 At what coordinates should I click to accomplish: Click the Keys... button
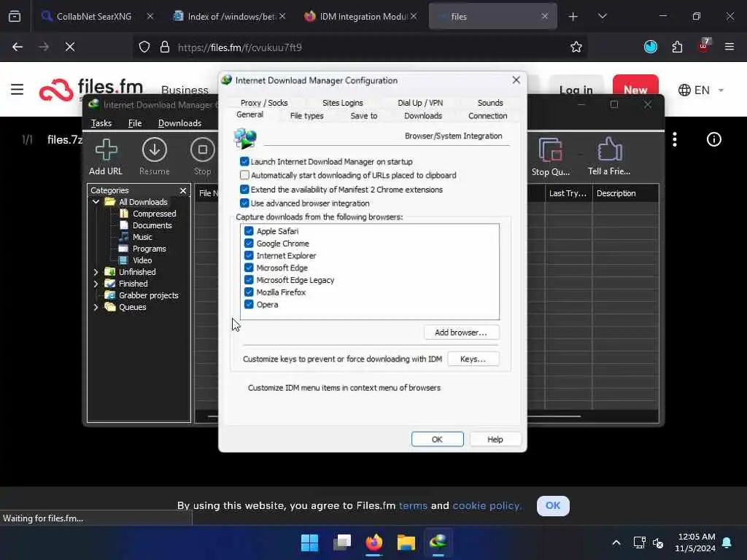pos(473,359)
